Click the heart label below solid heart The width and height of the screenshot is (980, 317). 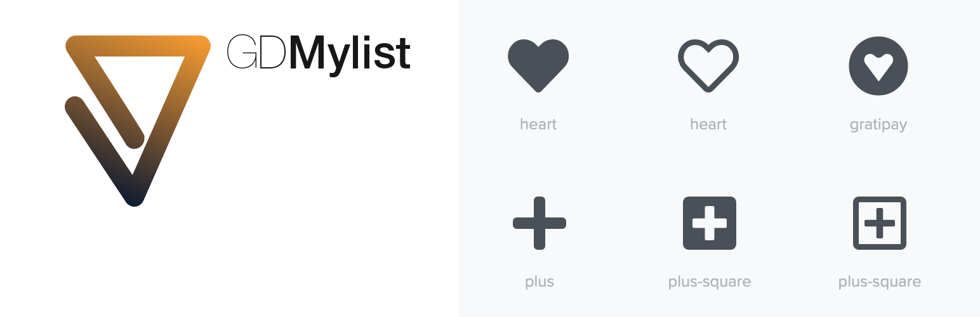tap(538, 124)
